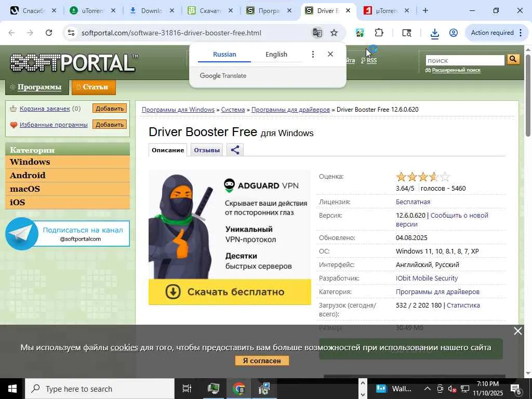Open the Wall... app in the taskbar

tap(394, 389)
